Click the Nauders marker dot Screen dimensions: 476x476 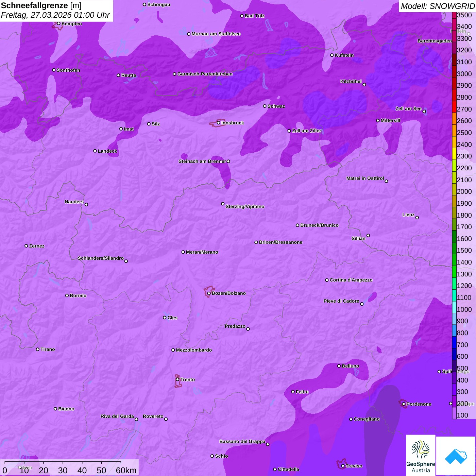tap(86, 204)
